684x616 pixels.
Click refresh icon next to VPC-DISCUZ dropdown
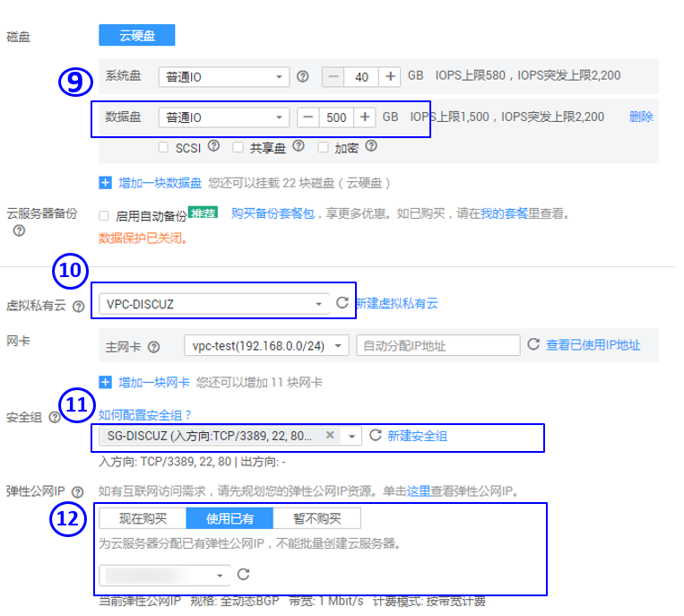pos(342,303)
